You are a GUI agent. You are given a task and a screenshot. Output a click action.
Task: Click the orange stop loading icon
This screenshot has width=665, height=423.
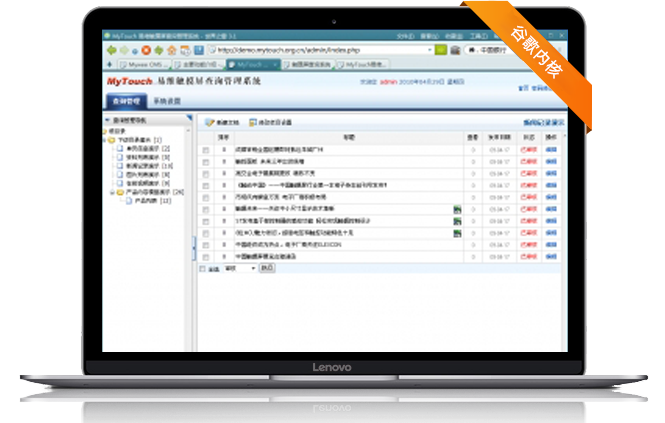click(x=146, y=50)
